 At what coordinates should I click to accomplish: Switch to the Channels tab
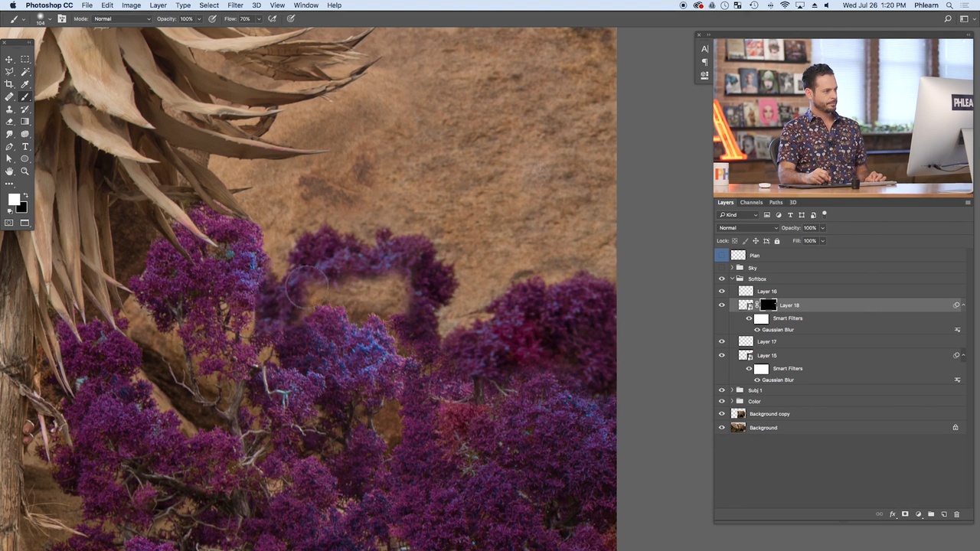751,203
